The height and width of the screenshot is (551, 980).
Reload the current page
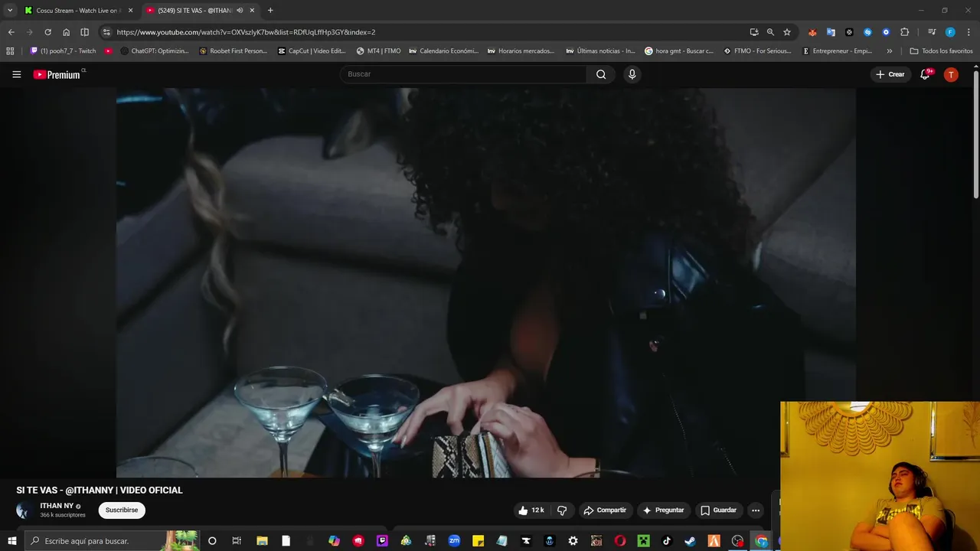[47, 32]
